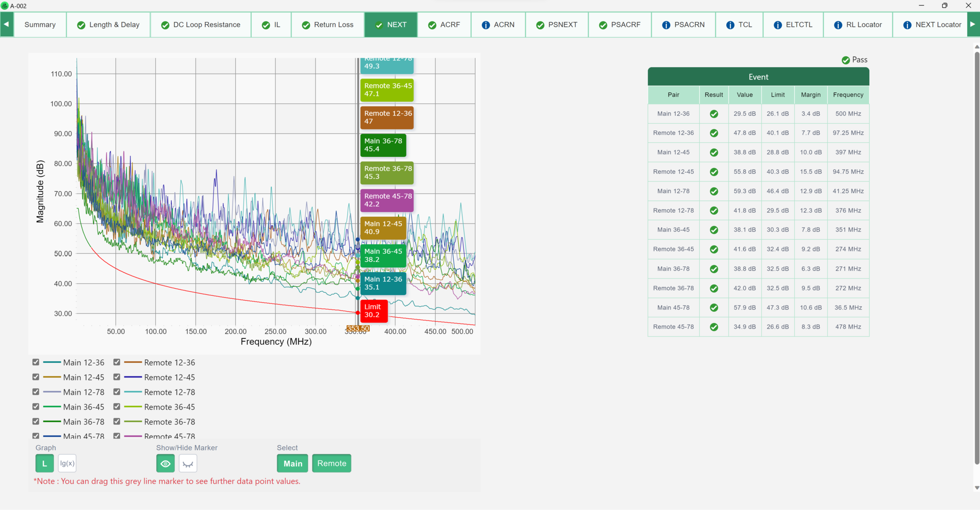Show markers with the eye icon
Image resolution: width=980 pixels, height=510 pixels.
(x=165, y=463)
